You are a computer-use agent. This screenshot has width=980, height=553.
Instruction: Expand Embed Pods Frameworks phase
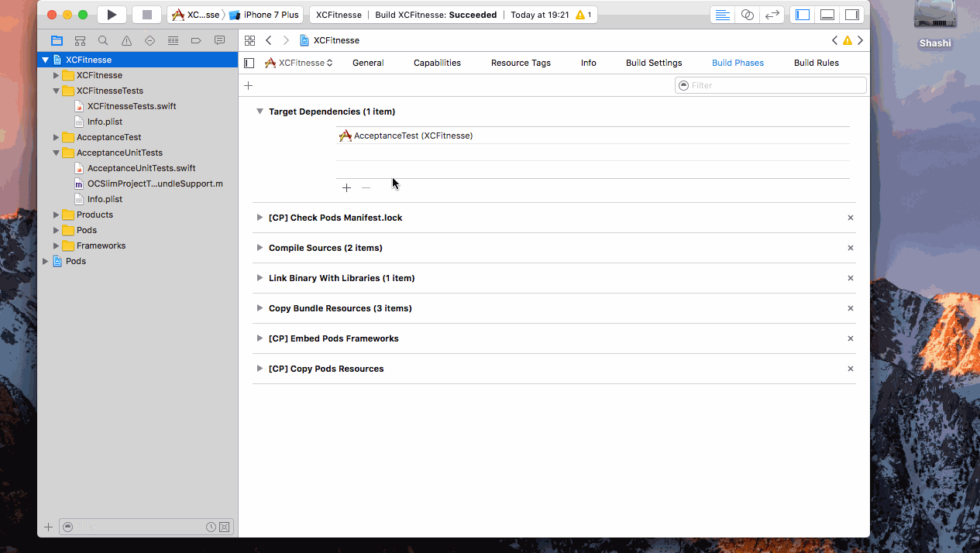260,338
